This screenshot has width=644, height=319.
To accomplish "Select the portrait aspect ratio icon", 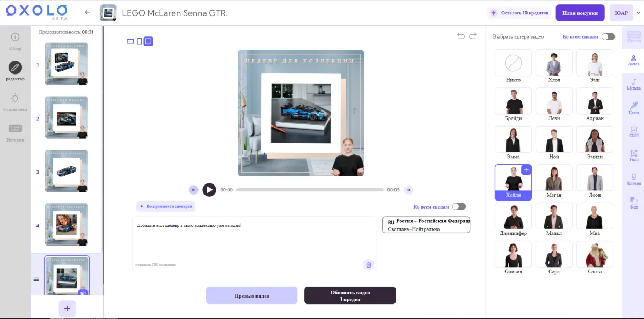I will click(140, 41).
